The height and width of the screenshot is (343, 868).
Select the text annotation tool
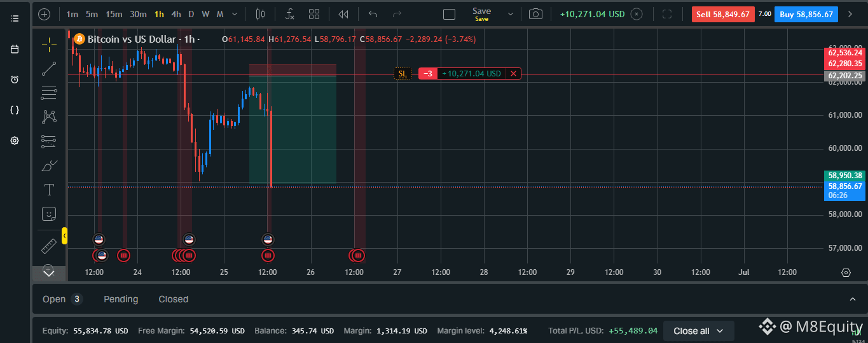(49, 190)
